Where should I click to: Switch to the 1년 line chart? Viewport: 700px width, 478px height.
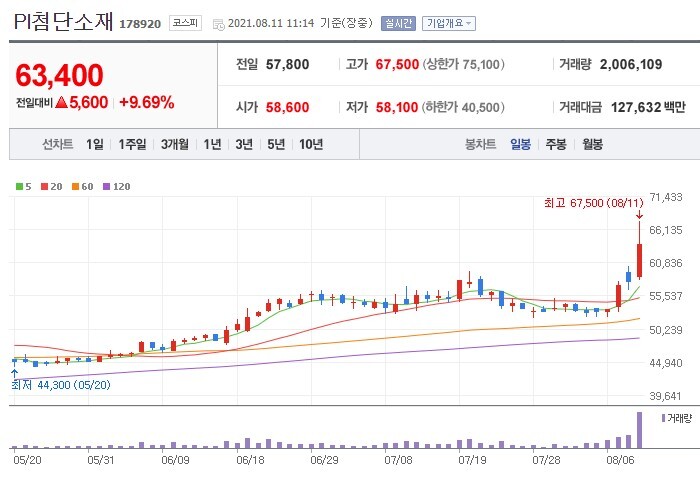click(x=212, y=144)
